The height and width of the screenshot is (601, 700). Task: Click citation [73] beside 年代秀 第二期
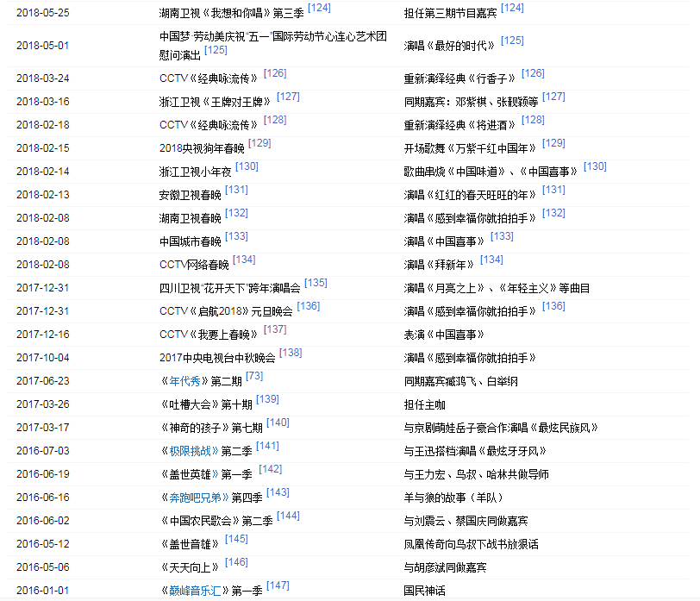(254, 376)
